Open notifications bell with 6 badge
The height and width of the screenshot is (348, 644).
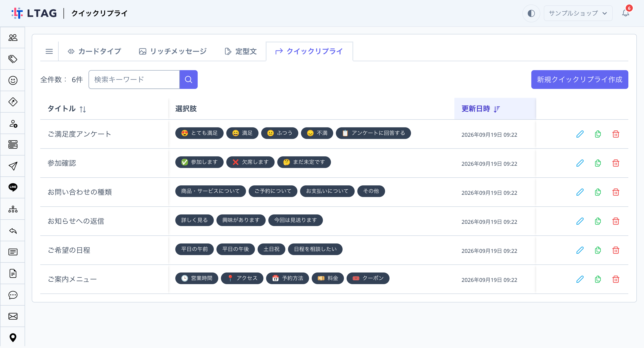pyautogui.click(x=626, y=13)
